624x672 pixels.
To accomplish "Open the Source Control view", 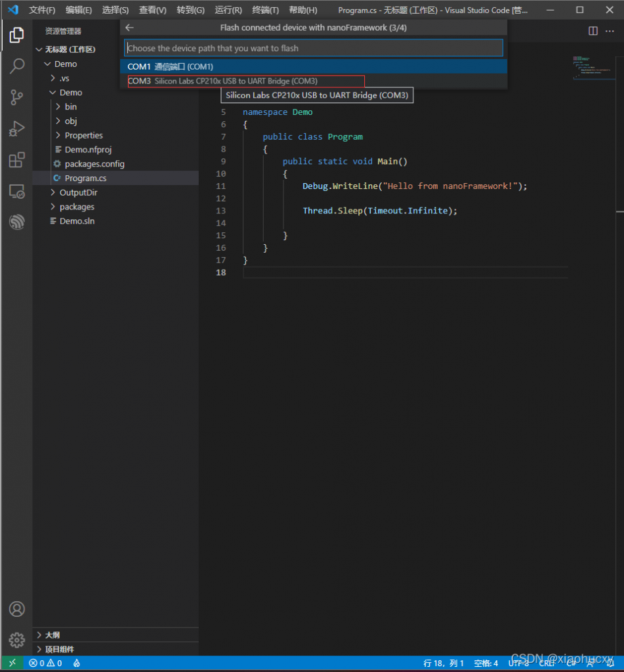I will tap(16, 97).
